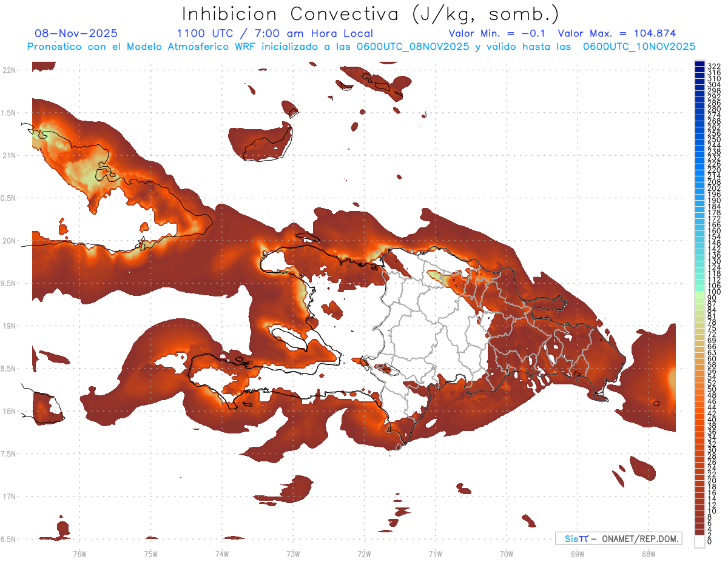This screenshot has width=728, height=562.
Task: Click the "73W" longitude label
Action: tap(293, 554)
